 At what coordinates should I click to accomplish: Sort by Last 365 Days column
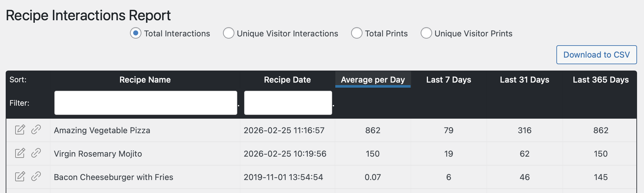pos(601,80)
